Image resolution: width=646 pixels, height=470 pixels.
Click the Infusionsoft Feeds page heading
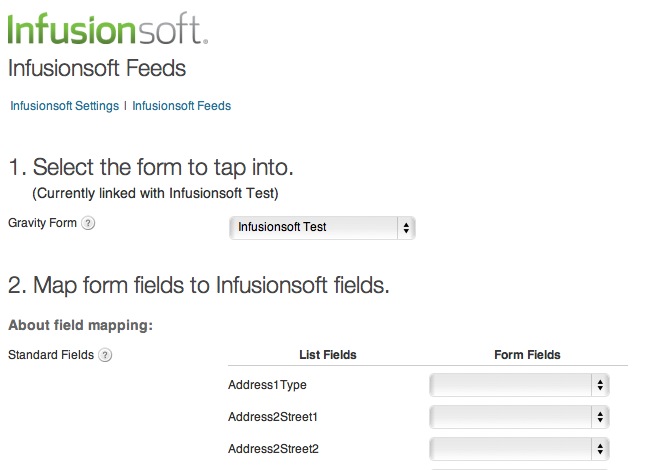click(97, 68)
